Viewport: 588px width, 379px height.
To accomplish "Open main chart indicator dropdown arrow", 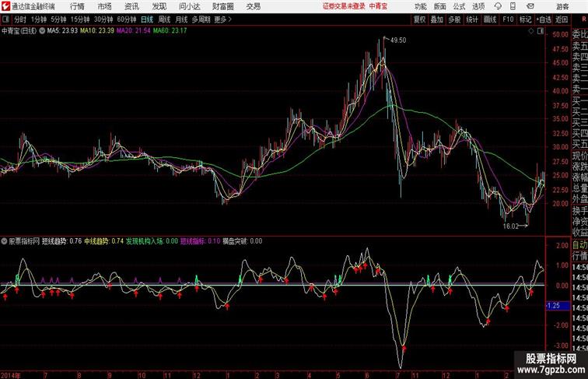I will click(42, 31).
